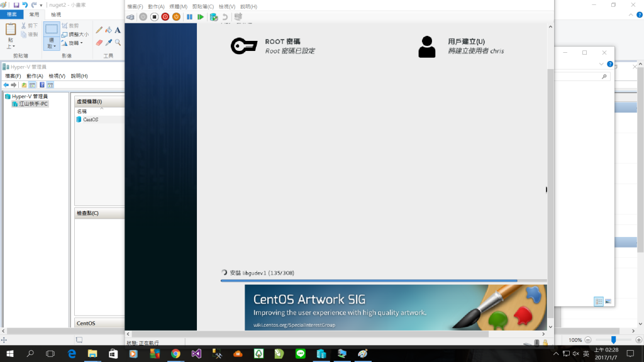Open the 檔案 tab in Paint
Viewport: 644px width, 362px height.
click(11, 14)
